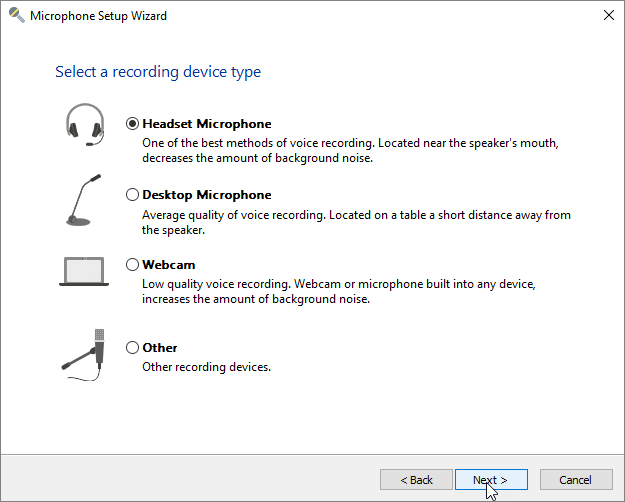This screenshot has width=625, height=502.
Task: Click the bold "Webcam" label text
Action: coord(168,265)
